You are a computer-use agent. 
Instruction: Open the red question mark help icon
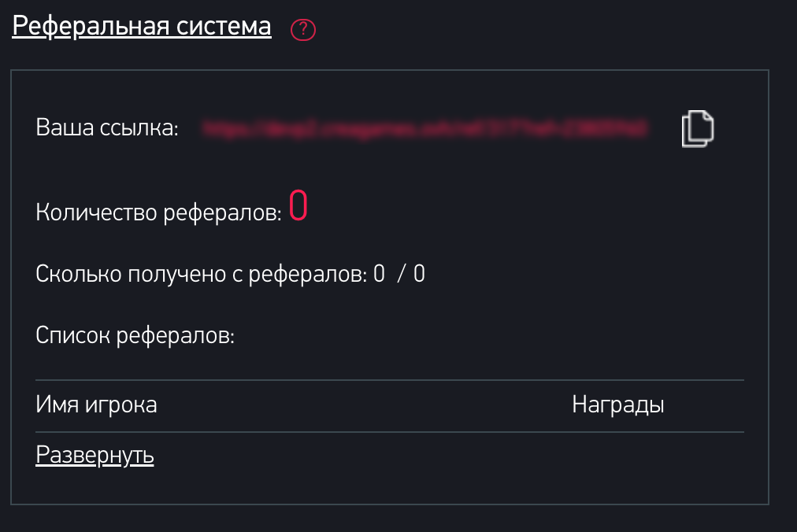tap(303, 30)
